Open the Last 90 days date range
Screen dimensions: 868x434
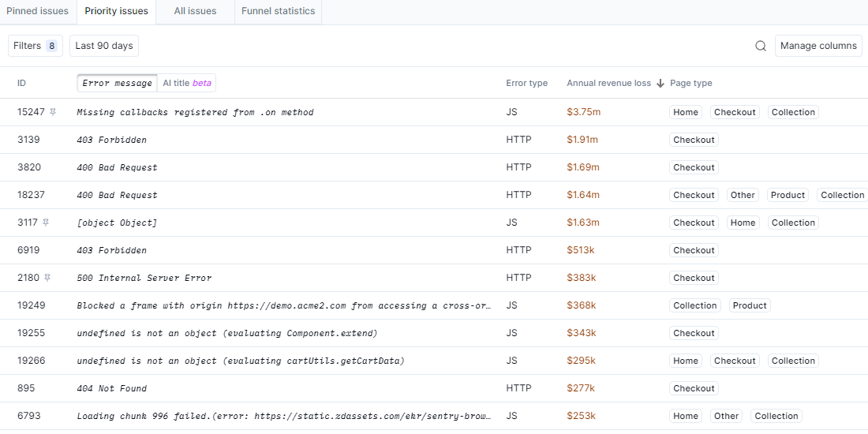(x=104, y=46)
